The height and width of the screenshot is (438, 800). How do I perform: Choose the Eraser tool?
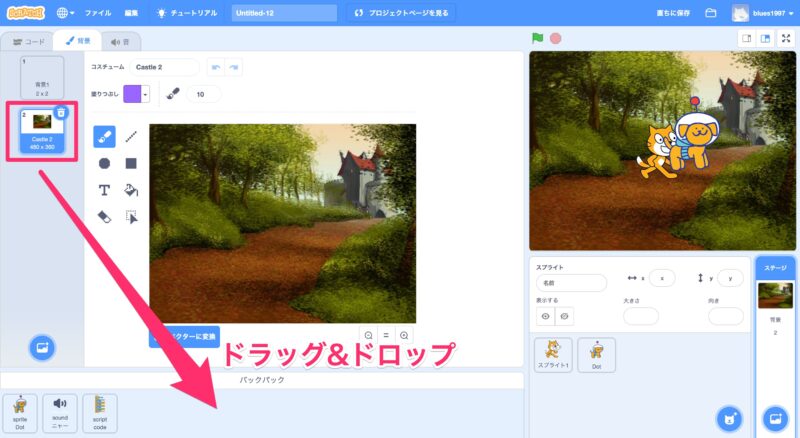(105, 215)
